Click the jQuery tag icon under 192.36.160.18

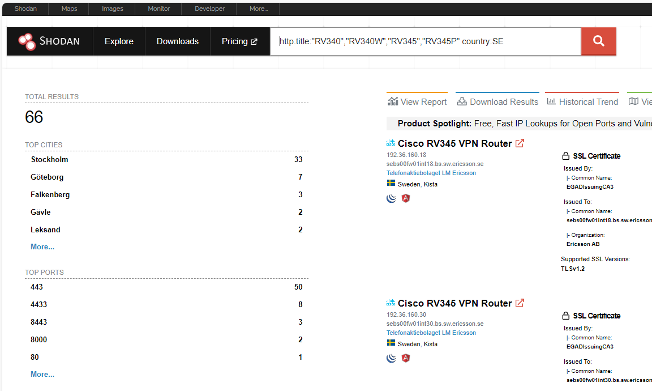coord(391,198)
